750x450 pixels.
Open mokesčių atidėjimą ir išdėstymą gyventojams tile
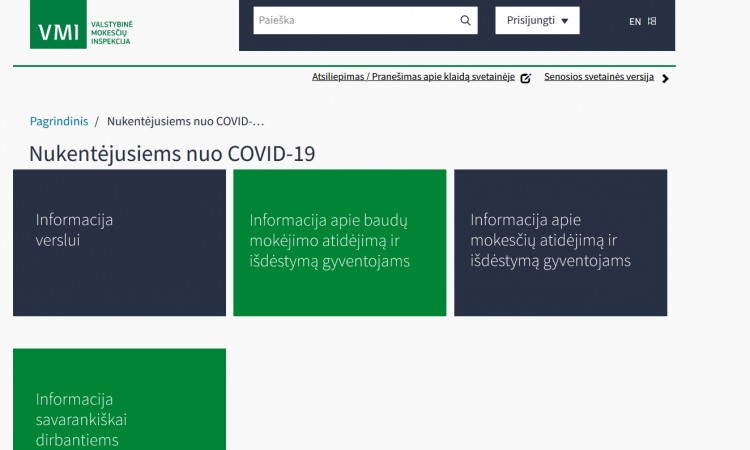[x=561, y=242]
